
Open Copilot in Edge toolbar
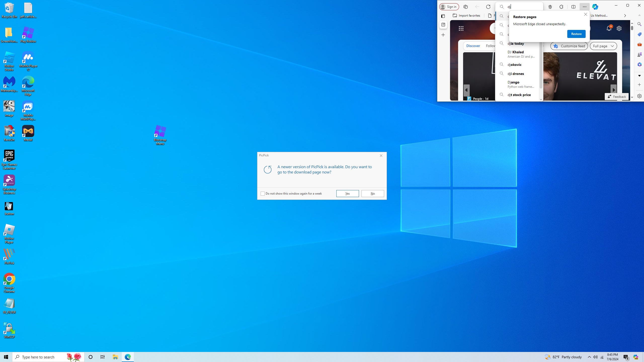[595, 7]
